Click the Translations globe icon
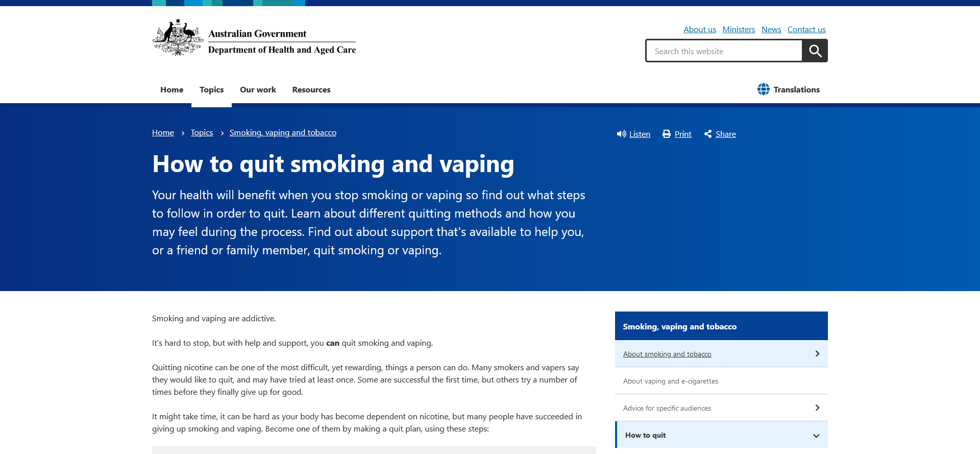980x454 pixels. click(x=763, y=89)
